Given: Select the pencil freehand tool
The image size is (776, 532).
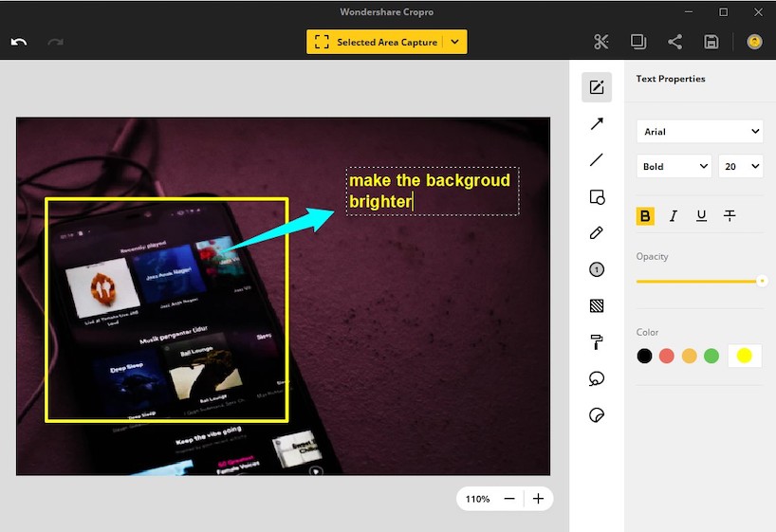Looking at the screenshot, I should click(x=597, y=233).
